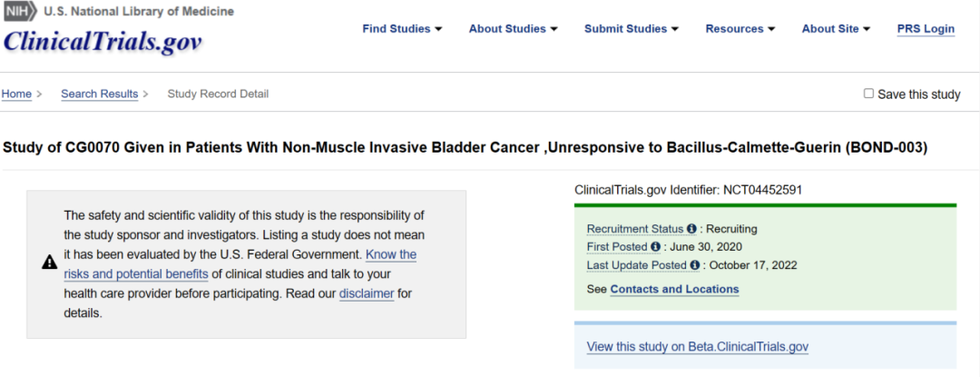
Task: Click the ClinicalTrials.gov site logo
Action: [103, 42]
